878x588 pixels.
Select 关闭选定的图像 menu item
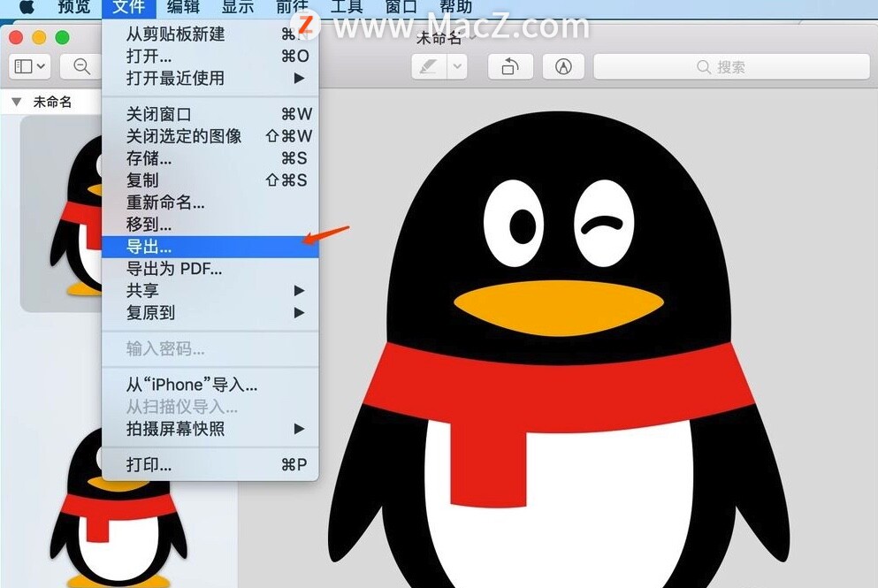pyautogui.click(x=210, y=136)
